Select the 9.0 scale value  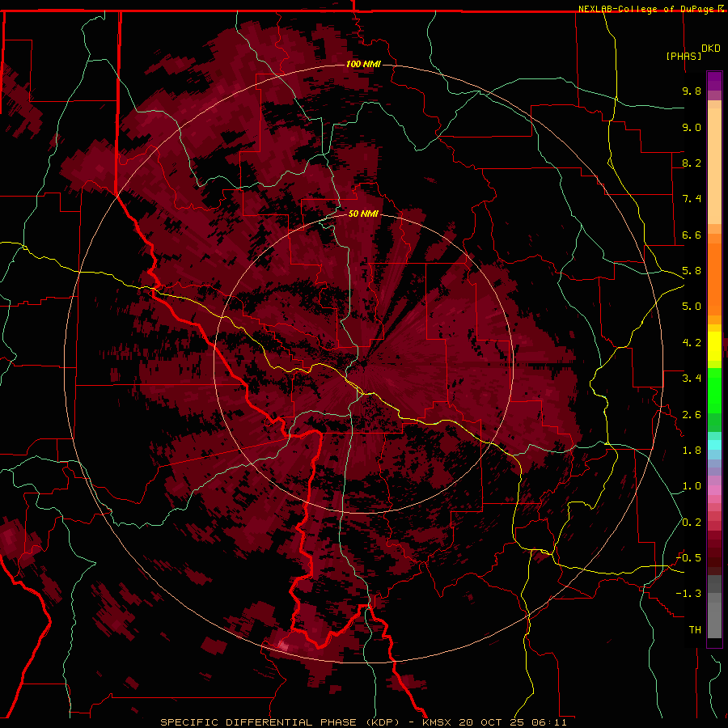tap(692, 127)
